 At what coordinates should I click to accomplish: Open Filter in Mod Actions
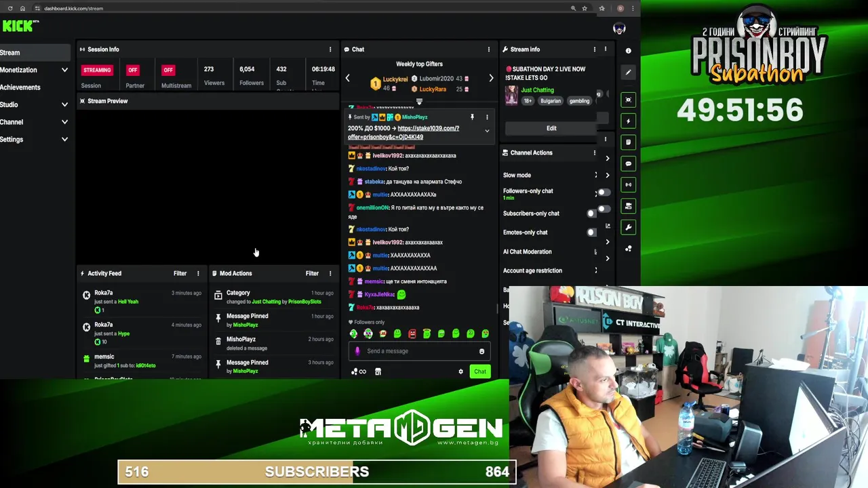[x=312, y=273]
